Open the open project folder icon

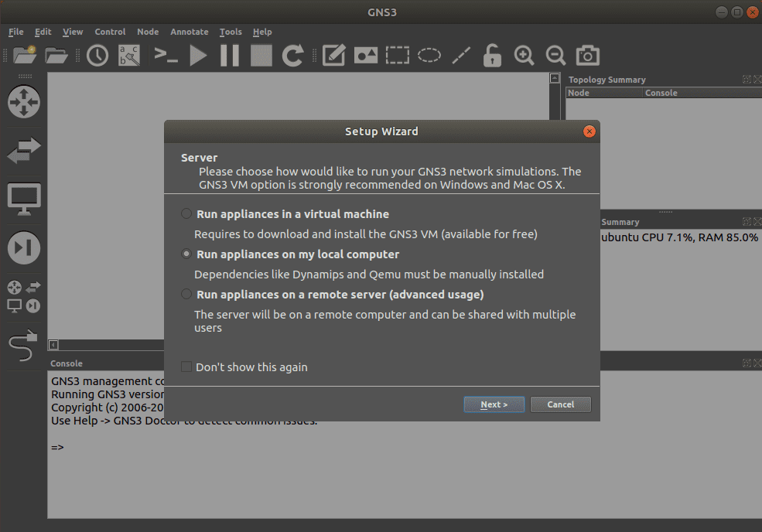(x=56, y=56)
